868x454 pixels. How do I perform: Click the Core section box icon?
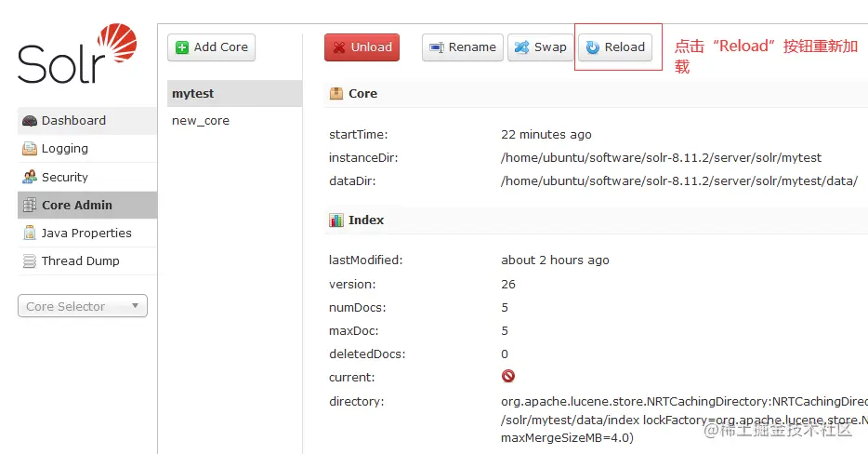(x=336, y=94)
